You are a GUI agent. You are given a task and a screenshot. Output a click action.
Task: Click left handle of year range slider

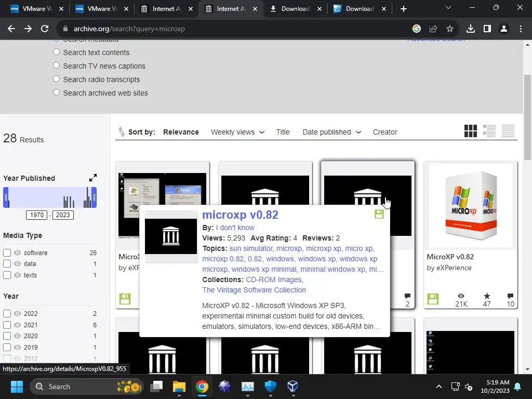(x=6, y=197)
